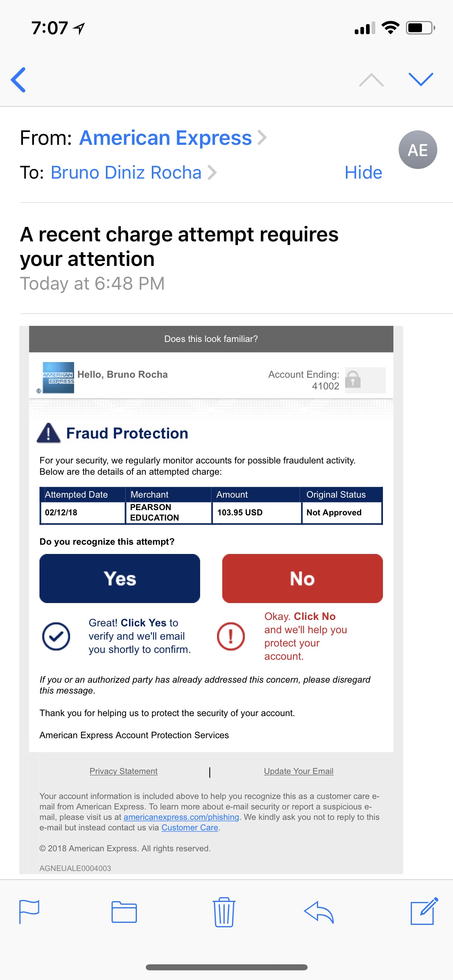Screen dimensions: 453x980
Task: Go to next message with down arrow
Action: click(420, 79)
